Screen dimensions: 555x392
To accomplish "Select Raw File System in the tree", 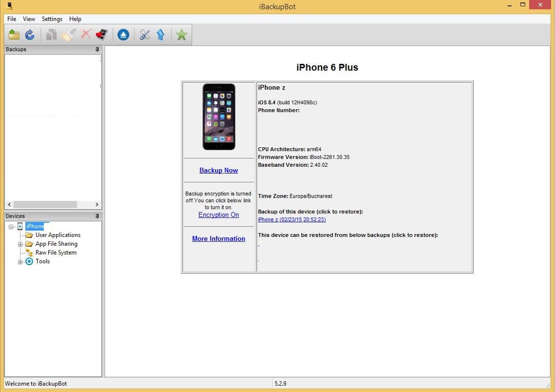I will [x=56, y=253].
